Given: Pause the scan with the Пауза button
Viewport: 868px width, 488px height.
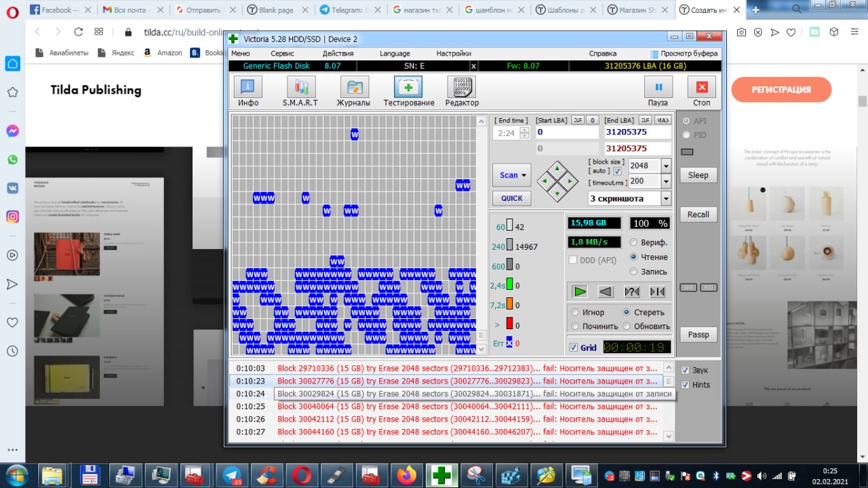Looking at the screenshot, I should 658,91.
